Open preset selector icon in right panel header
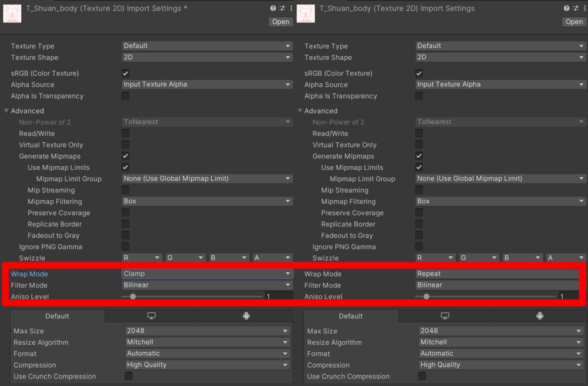This screenshot has height=386, width=588. pyautogui.click(x=575, y=8)
